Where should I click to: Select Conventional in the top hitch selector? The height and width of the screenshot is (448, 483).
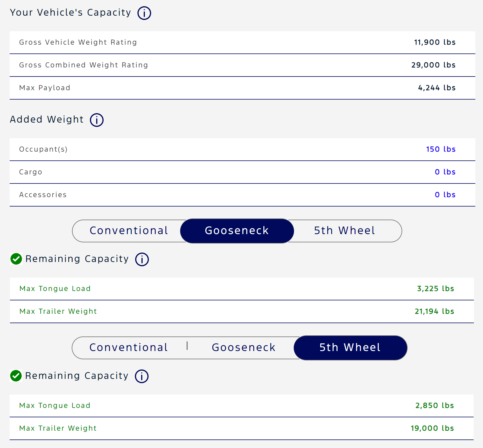128,231
